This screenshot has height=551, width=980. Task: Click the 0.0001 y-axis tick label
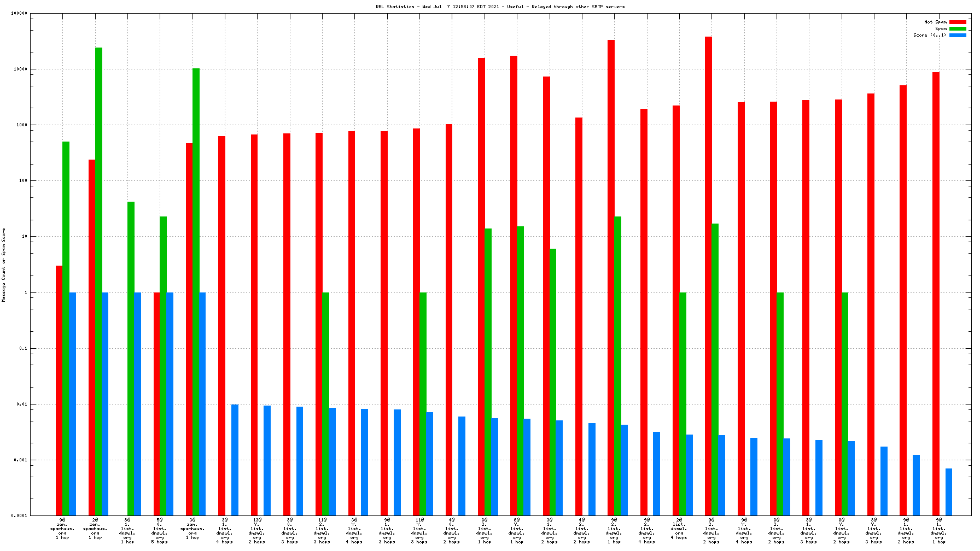(19, 515)
